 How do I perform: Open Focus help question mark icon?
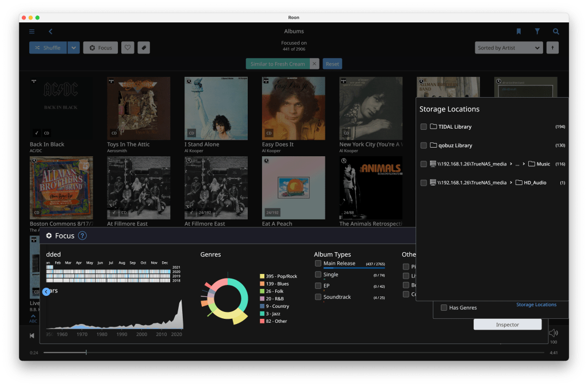82,236
